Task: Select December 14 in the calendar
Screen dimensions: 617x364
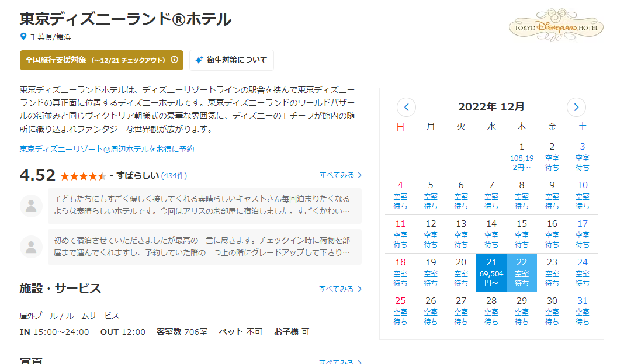Action: click(x=491, y=234)
